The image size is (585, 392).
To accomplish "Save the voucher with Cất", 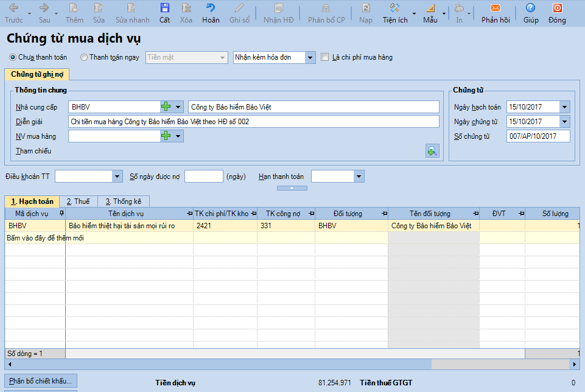I will click(x=164, y=13).
